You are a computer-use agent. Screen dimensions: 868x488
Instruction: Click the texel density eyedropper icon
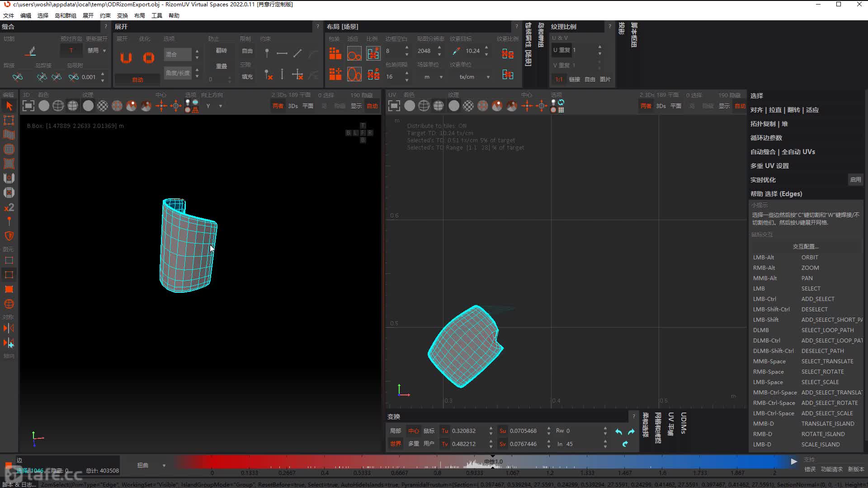tap(456, 51)
